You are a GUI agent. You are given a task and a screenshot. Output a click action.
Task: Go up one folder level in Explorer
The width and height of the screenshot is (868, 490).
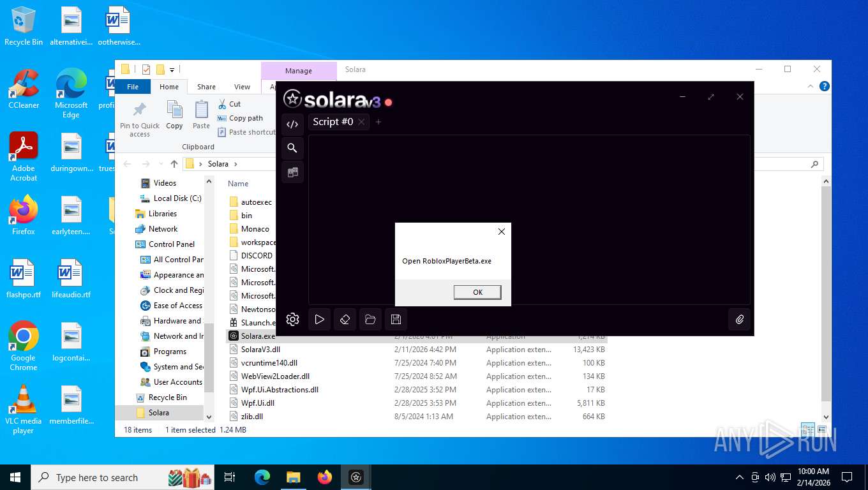(174, 164)
